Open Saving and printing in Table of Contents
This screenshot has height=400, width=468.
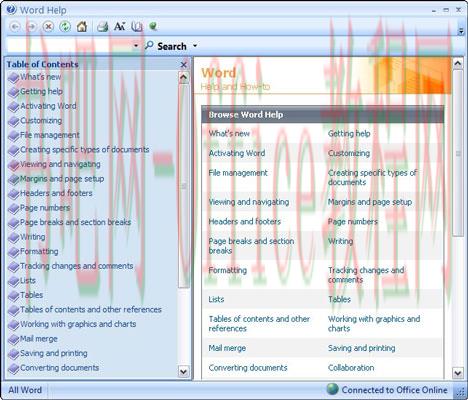point(54,353)
